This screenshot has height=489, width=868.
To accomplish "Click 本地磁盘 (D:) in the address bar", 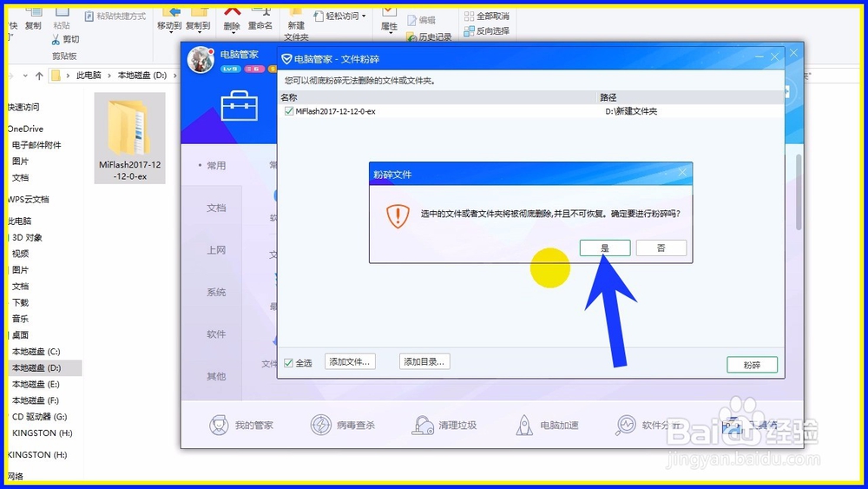I will point(142,76).
